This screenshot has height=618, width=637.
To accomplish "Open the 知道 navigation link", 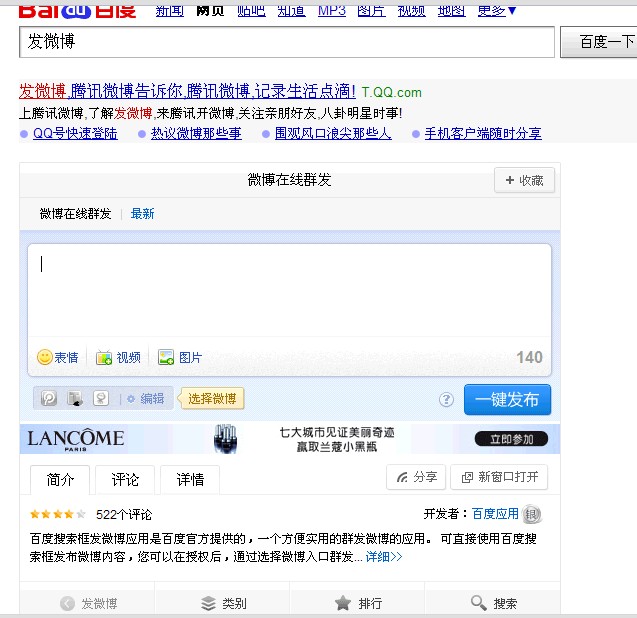I will coord(291,11).
